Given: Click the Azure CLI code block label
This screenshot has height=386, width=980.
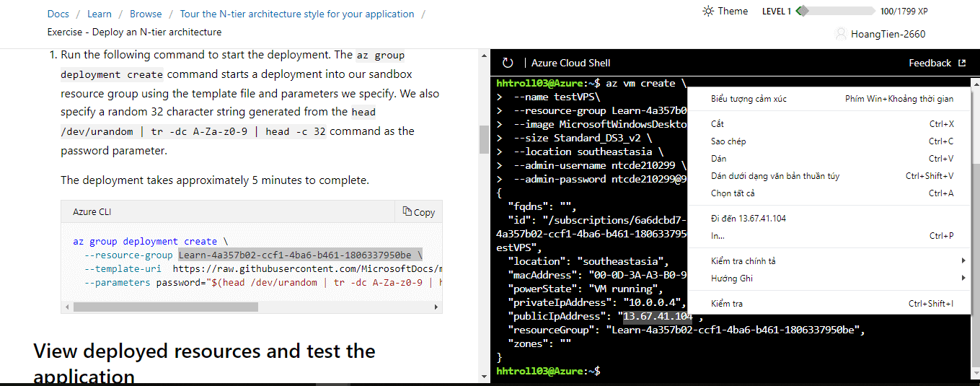Looking at the screenshot, I should (92, 212).
